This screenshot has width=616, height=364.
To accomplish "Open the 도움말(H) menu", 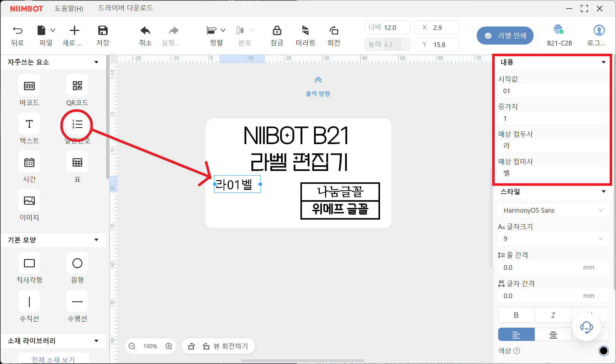I will coord(69,8).
